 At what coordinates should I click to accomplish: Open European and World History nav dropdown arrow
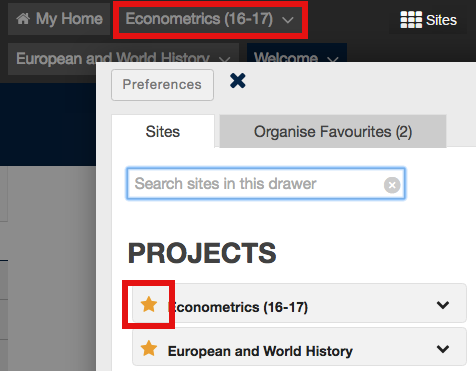coord(224,60)
